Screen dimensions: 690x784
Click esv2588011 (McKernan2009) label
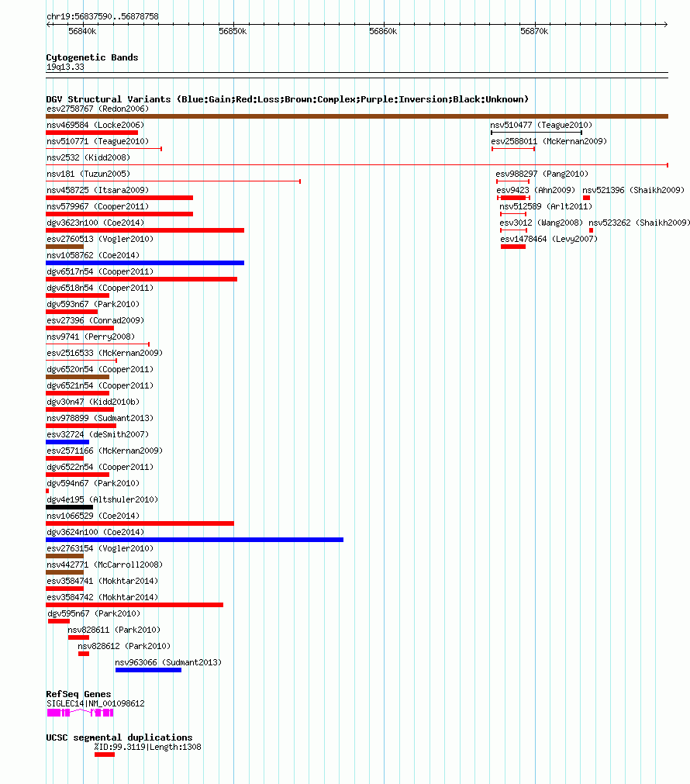(549, 141)
